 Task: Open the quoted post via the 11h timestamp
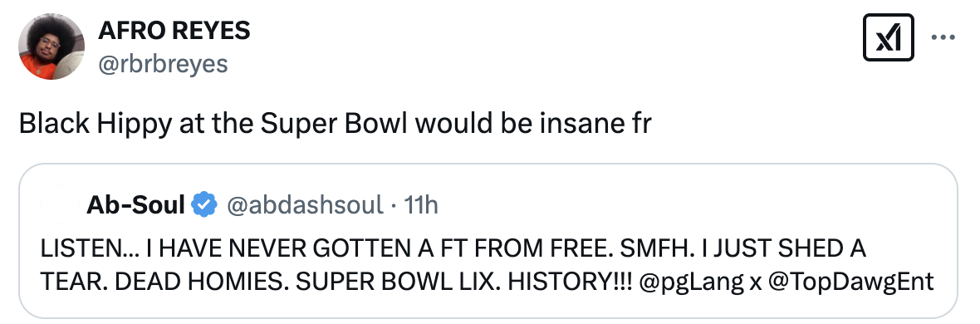tap(421, 204)
